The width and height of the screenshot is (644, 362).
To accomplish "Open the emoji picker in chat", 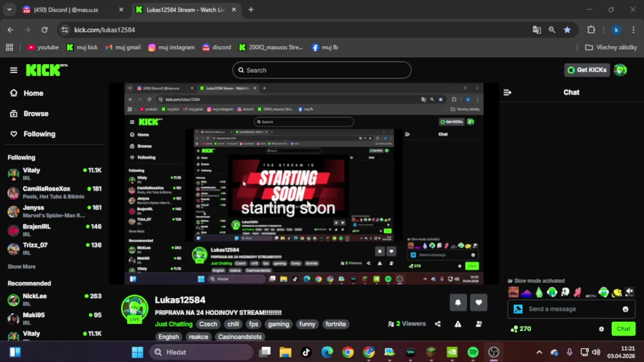I will 625,309.
